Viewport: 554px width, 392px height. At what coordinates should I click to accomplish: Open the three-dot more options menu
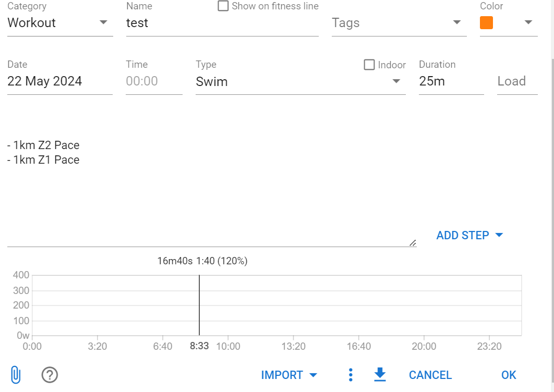(x=351, y=375)
